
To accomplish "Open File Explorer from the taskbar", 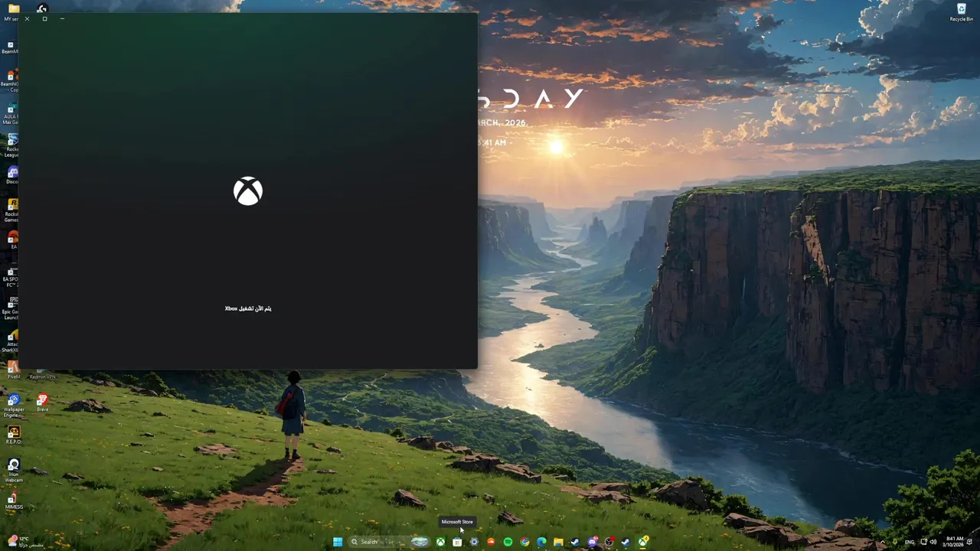I will [x=558, y=542].
